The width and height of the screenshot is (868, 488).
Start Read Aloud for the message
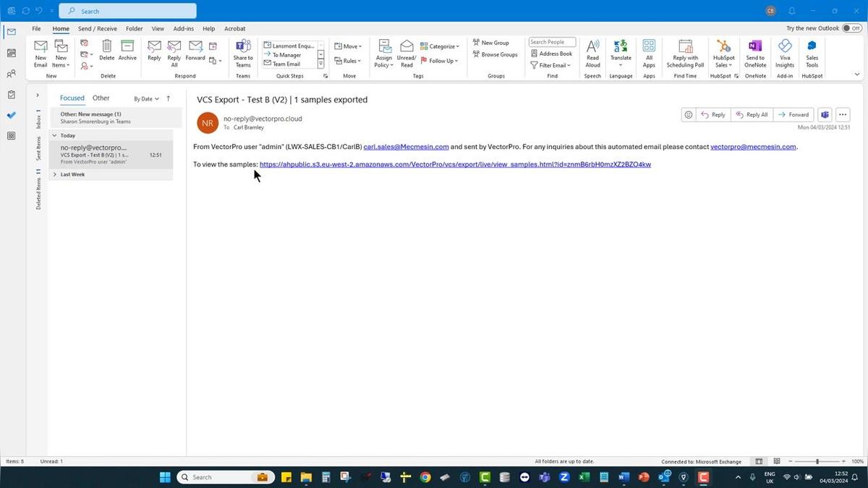click(592, 54)
